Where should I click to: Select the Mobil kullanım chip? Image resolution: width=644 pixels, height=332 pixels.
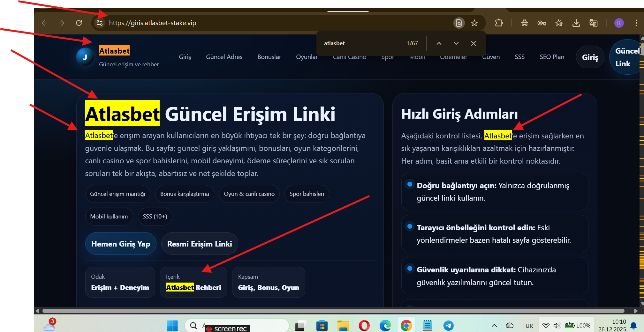(x=109, y=217)
